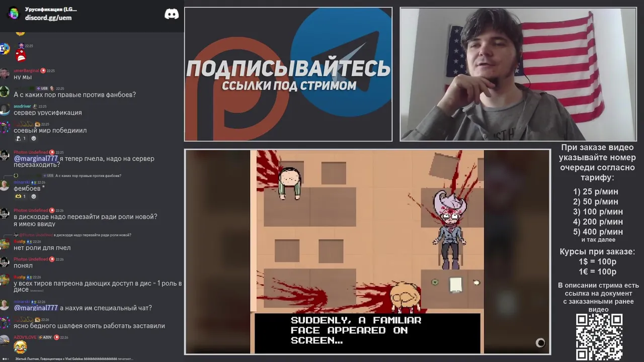644x362 pixels.
Task: Select tariff '1) 25 р/мин'
Action: tap(596, 192)
